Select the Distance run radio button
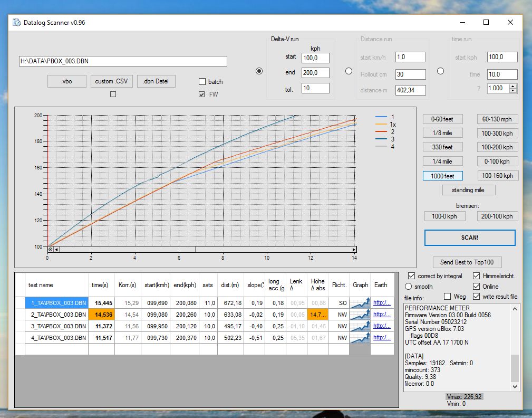 [349, 71]
